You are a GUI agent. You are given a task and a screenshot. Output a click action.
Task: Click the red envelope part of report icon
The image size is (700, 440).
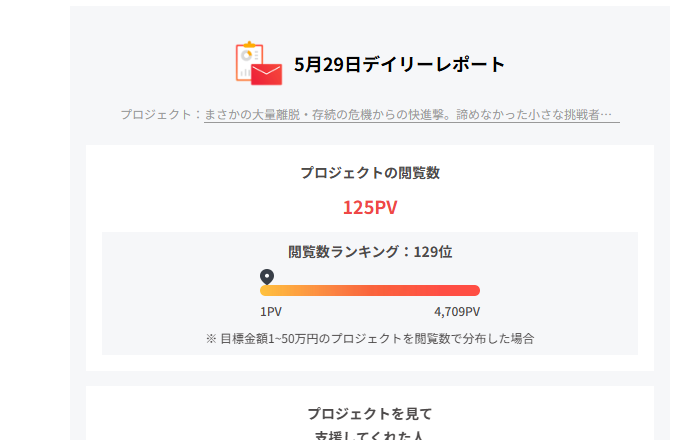(x=267, y=75)
